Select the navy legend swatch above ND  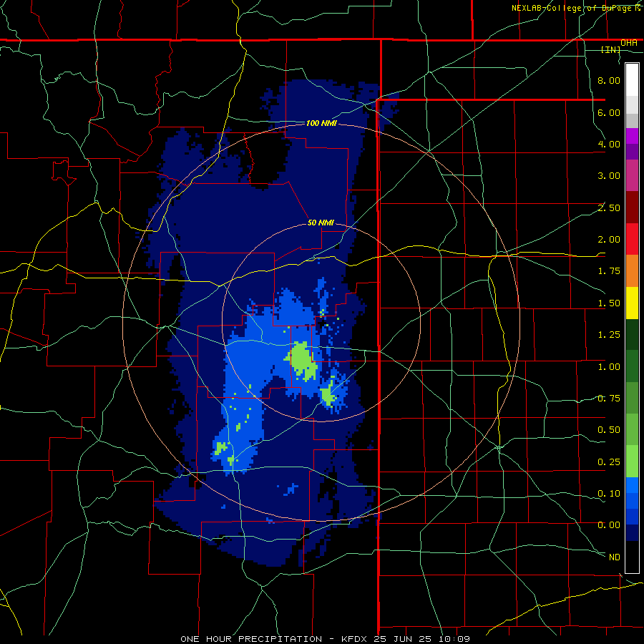pyautogui.click(x=632, y=533)
